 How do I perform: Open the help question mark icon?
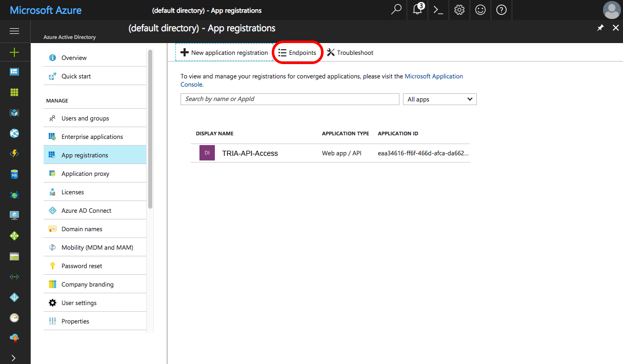[x=501, y=10]
